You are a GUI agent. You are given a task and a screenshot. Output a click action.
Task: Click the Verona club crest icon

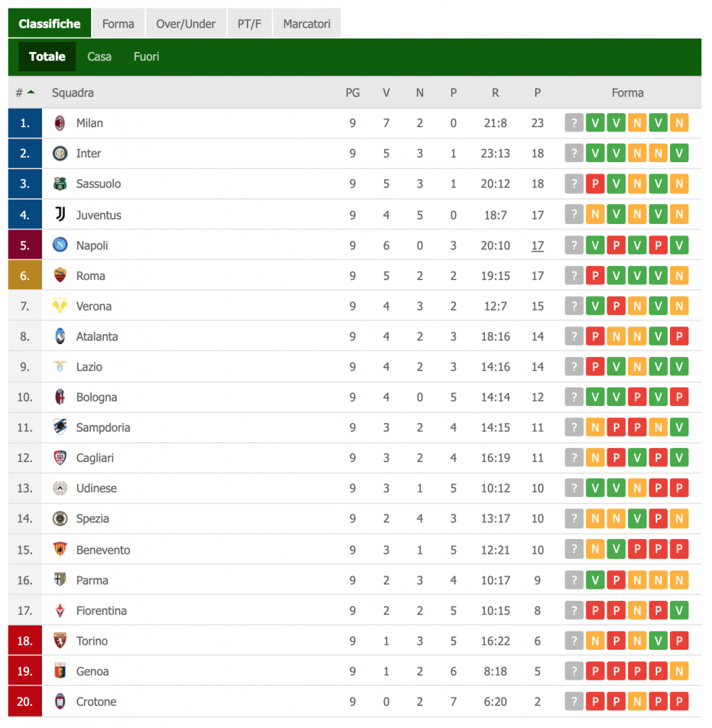(x=60, y=306)
